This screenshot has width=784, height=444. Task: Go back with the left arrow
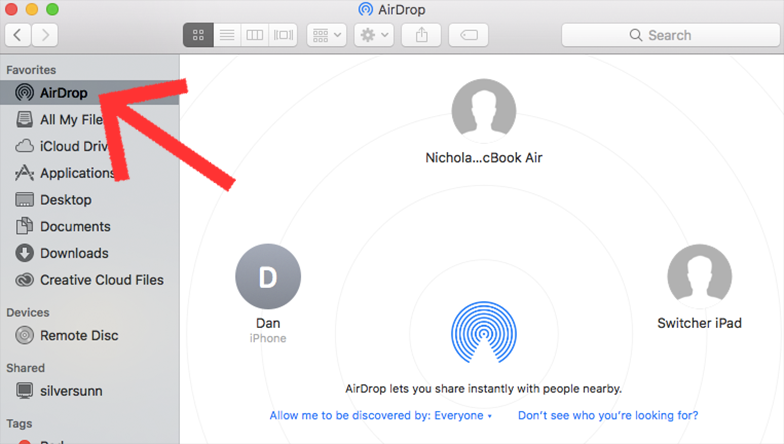[18, 35]
